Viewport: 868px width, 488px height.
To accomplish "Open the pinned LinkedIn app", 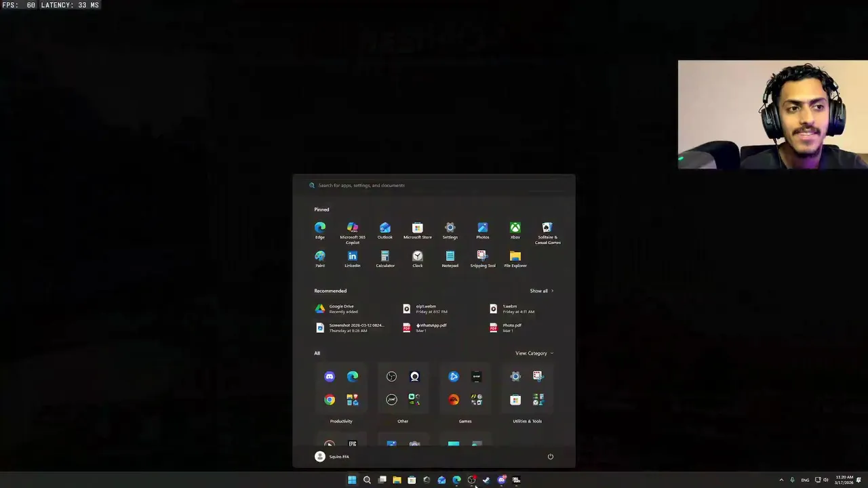I will 353,259.
